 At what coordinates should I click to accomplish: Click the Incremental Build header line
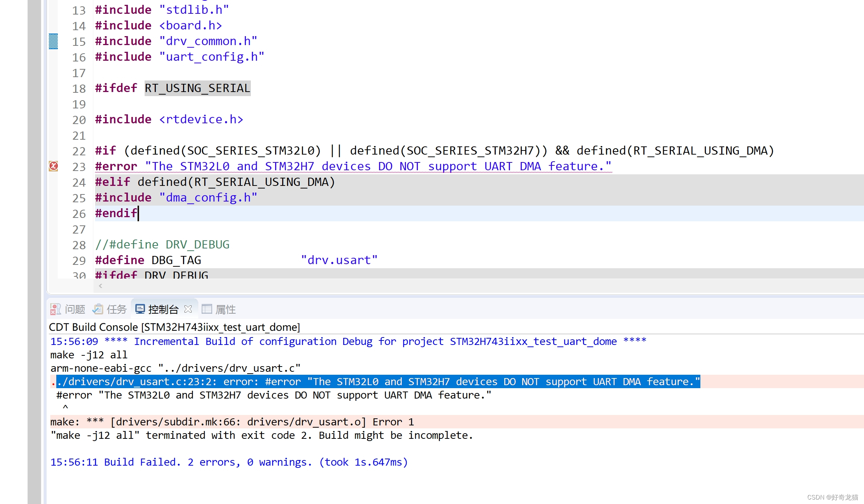click(349, 341)
